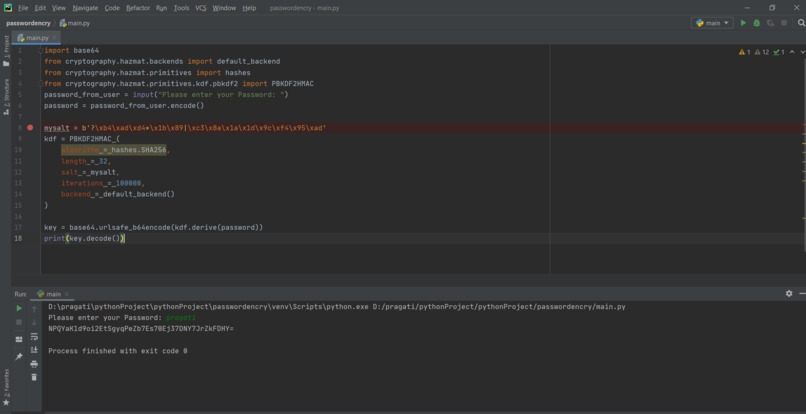Hide the Run tool window

pos(802,293)
